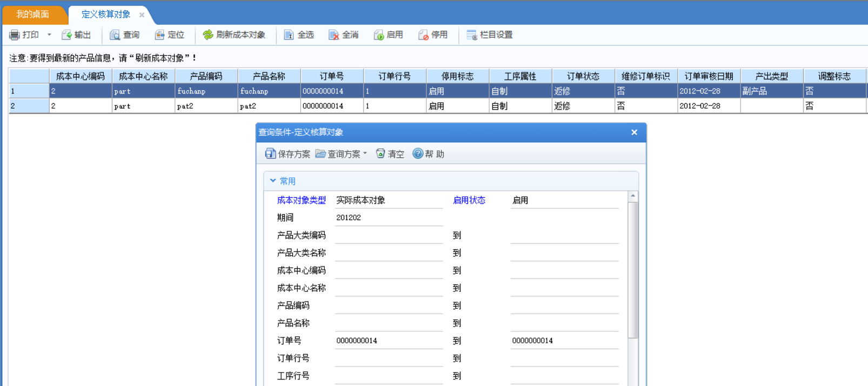Click the 副产品 output type cell

772,91
